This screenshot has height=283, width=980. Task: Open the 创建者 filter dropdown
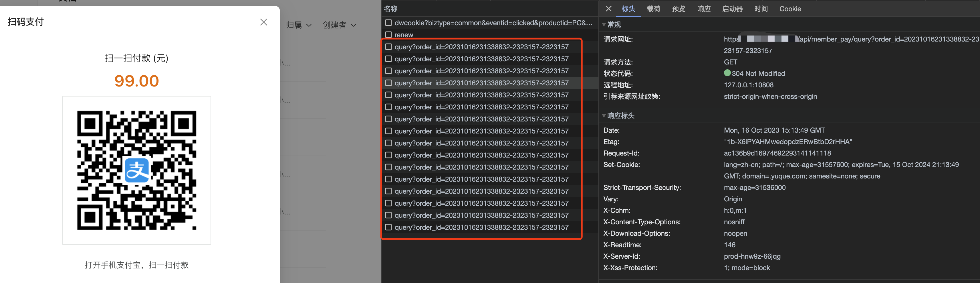coord(339,25)
